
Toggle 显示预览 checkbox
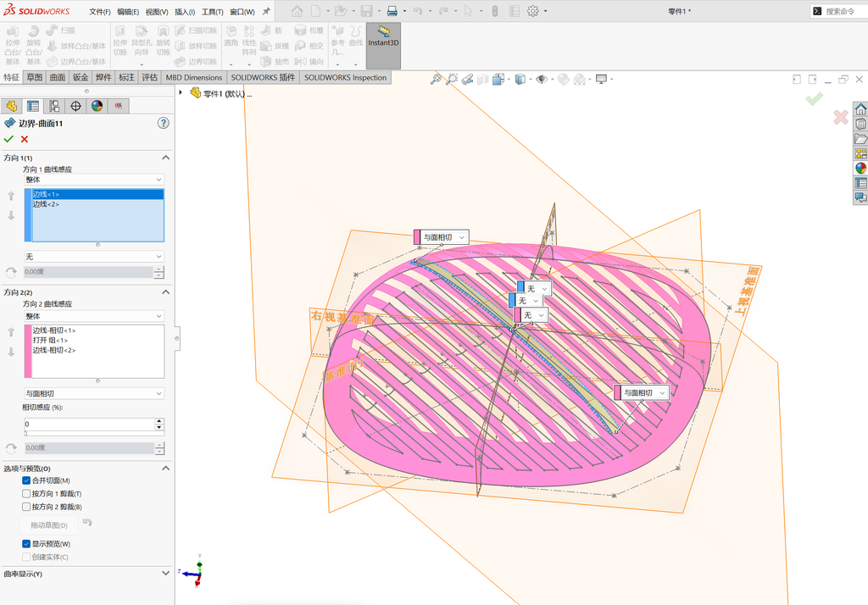coord(26,543)
